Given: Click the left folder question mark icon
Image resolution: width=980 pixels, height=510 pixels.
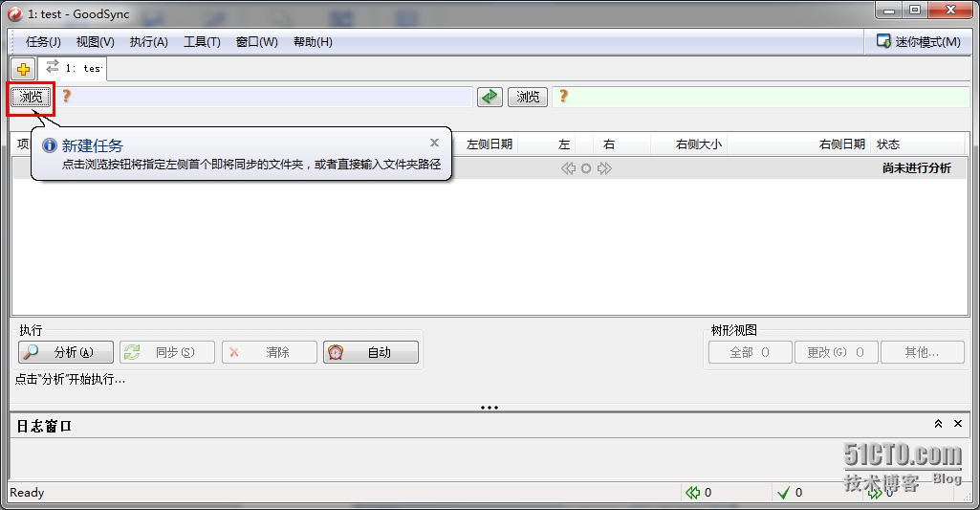Looking at the screenshot, I should (66, 97).
